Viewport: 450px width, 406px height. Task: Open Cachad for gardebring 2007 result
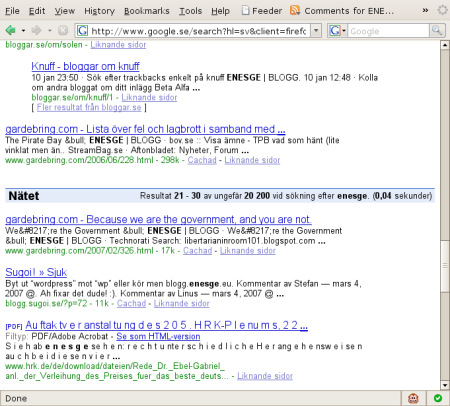point(197,250)
